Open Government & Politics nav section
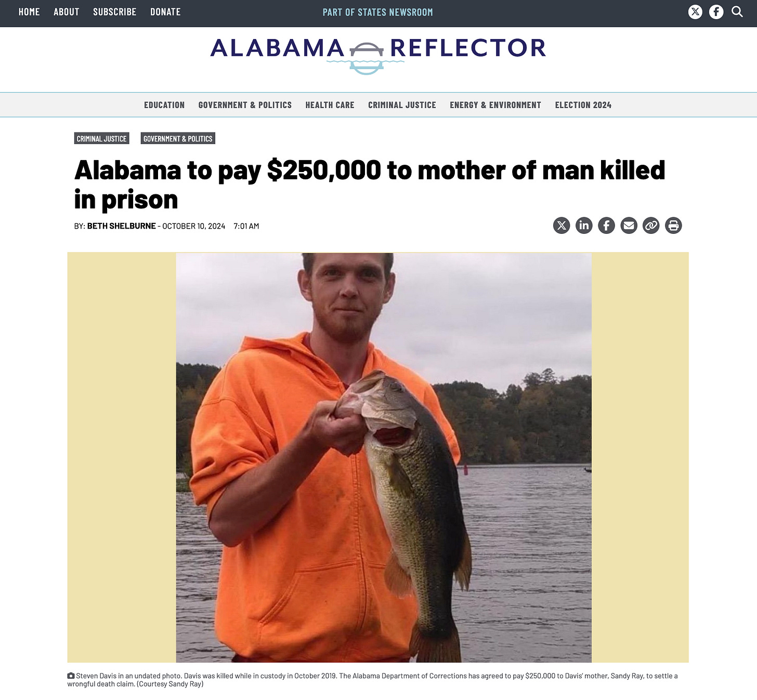The image size is (757, 700). [245, 105]
